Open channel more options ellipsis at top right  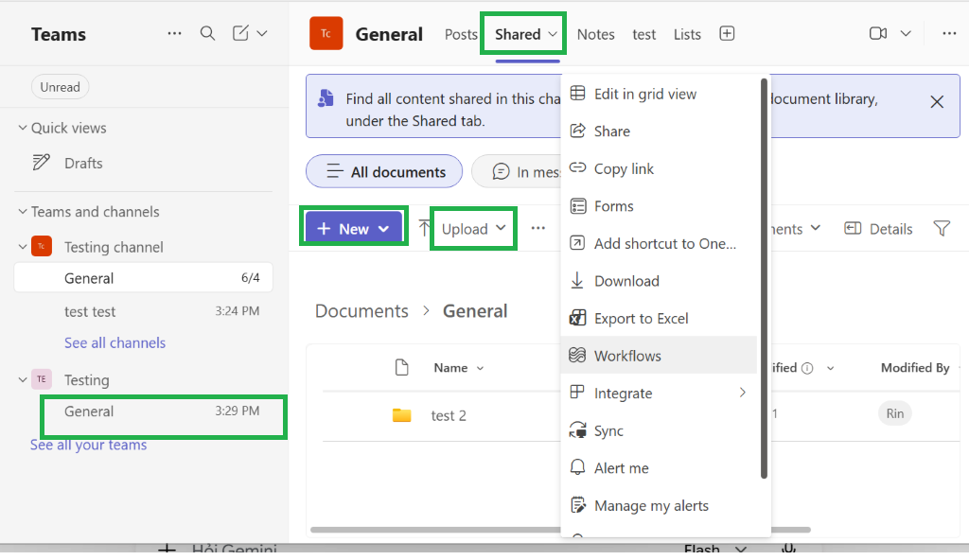pyautogui.click(x=949, y=33)
